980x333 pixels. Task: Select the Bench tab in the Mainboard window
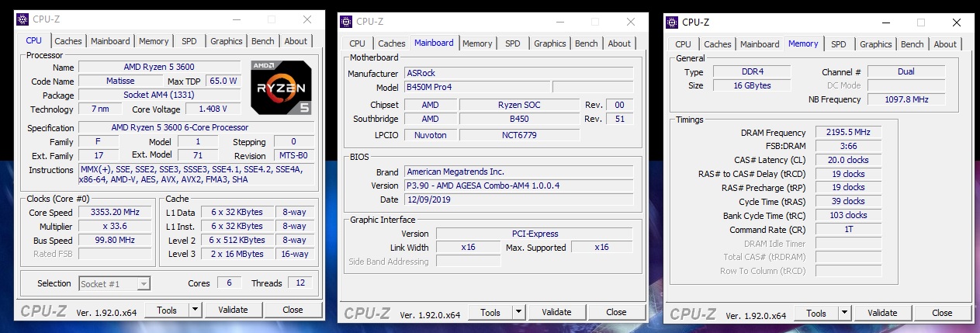pos(587,43)
